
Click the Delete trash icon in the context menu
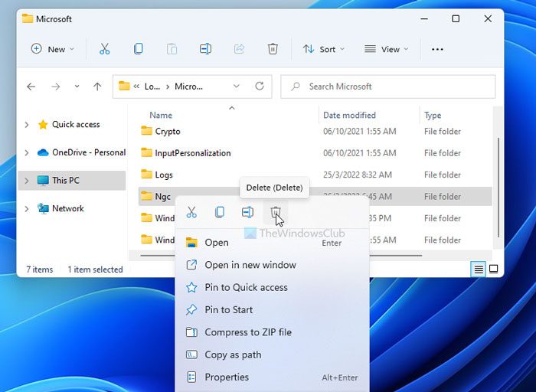click(276, 212)
